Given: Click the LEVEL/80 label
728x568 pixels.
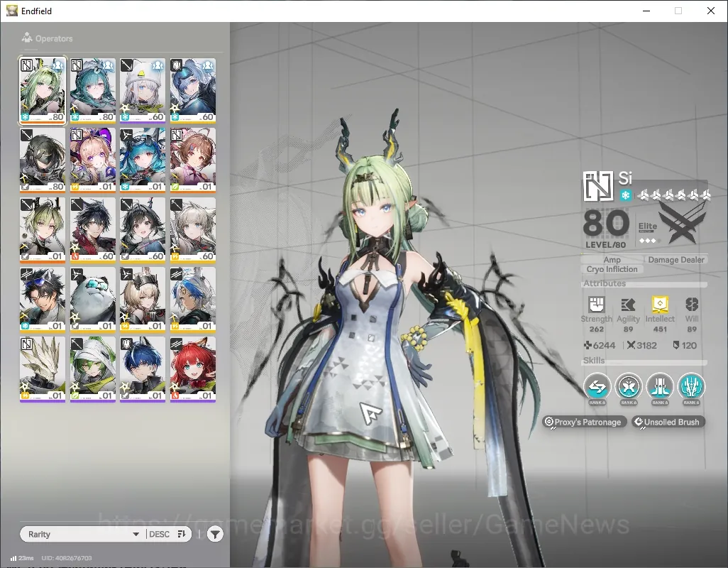Looking at the screenshot, I should tap(605, 245).
